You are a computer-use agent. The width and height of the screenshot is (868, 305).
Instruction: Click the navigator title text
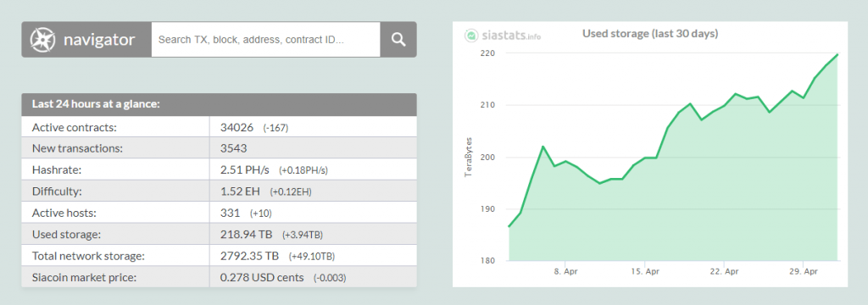pyautogui.click(x=99, y=40)
